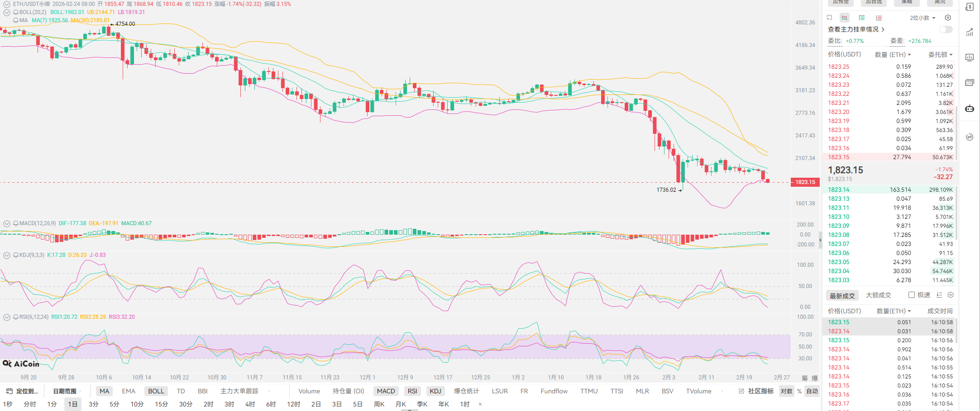Select the 15分 timeframe tab
The image size is (980, 411).
point(161,404)
